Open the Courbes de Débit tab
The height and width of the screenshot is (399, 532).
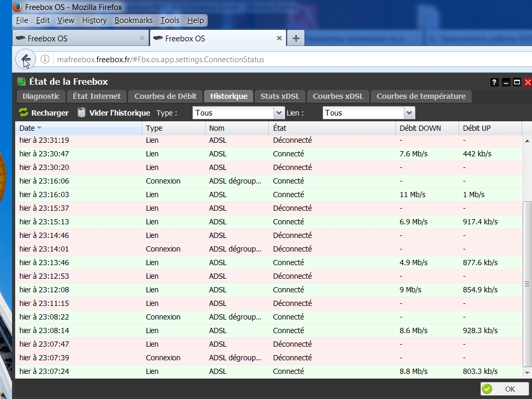(x=165, y=96)
